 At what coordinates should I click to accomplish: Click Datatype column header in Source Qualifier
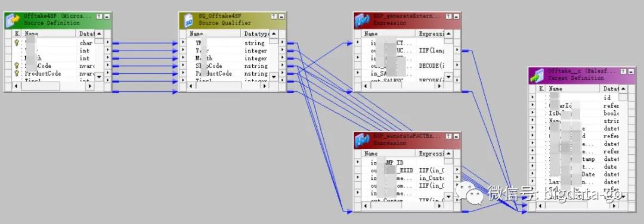coord(256,33)
